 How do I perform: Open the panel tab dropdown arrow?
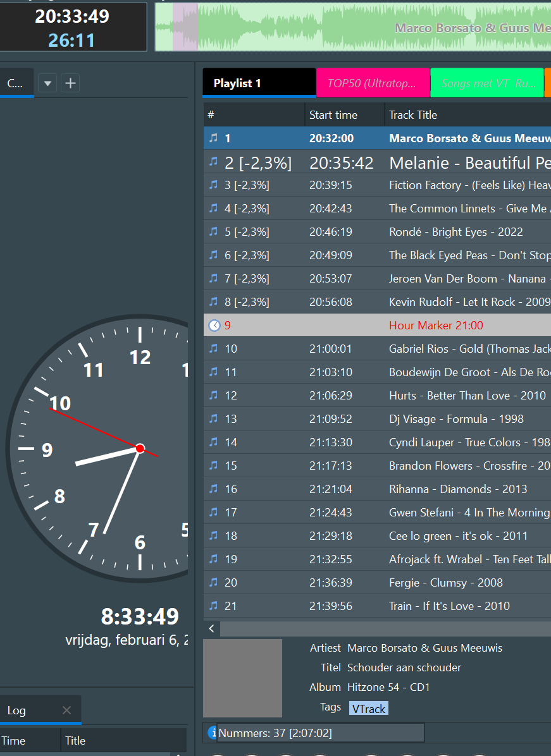47,83
